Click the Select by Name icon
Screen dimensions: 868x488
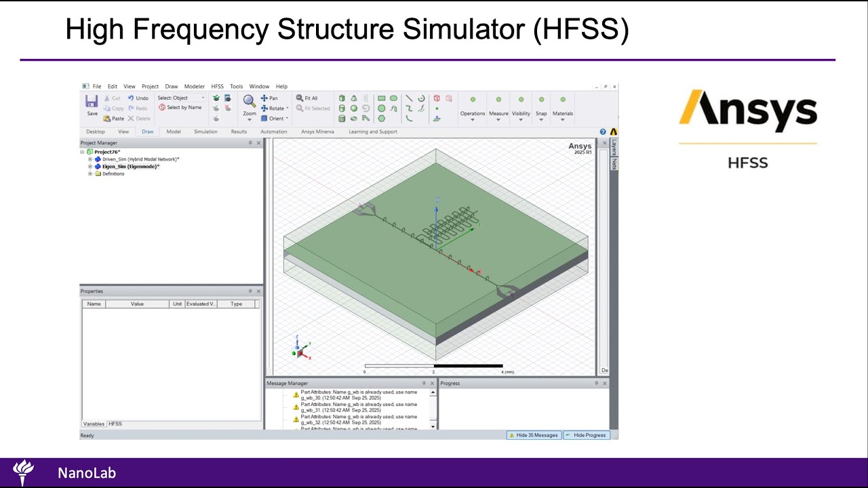pos(162,108)
